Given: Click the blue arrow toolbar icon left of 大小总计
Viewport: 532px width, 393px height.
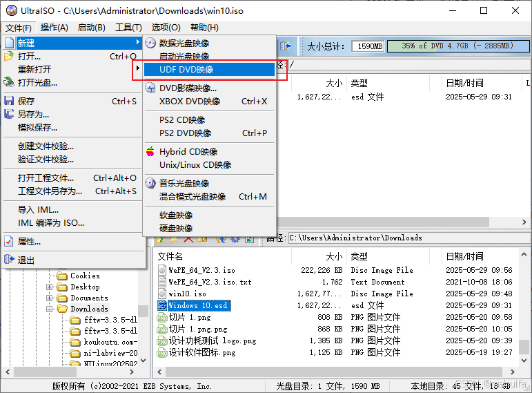Looking at the screenshot, I should click(286, 46).
